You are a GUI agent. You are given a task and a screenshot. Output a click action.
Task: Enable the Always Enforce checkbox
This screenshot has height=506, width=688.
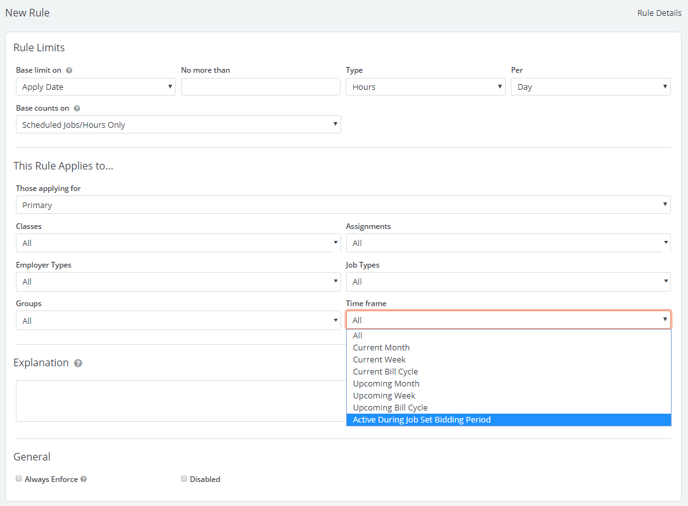(x=19, y=479)
